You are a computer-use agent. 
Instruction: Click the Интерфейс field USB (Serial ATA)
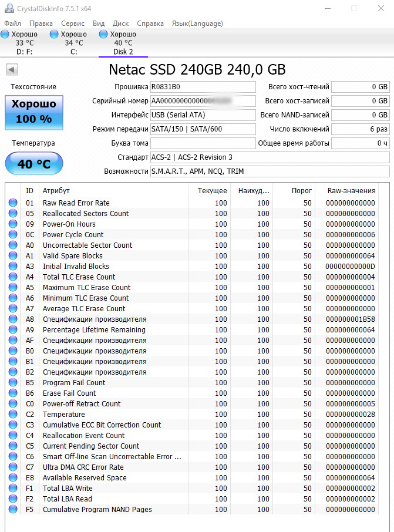[203, 115]
